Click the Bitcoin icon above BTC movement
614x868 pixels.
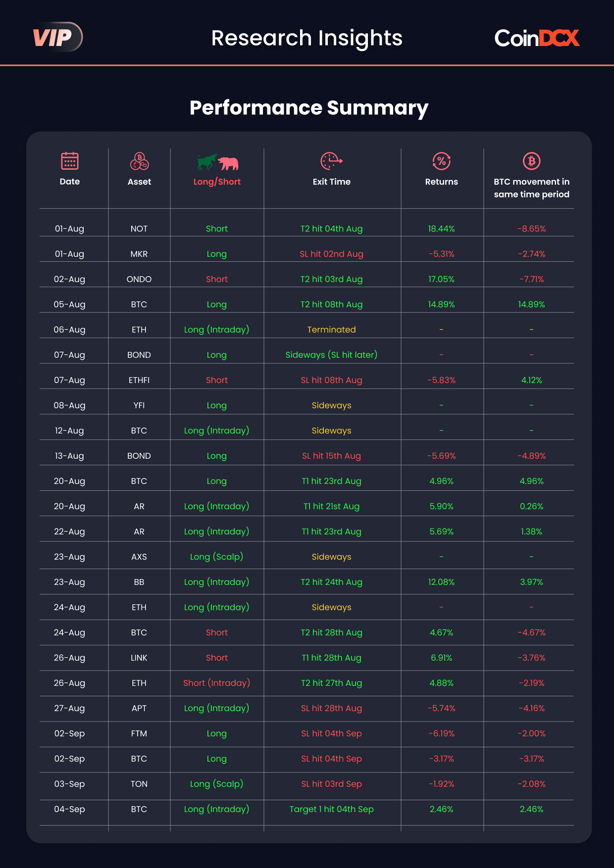click(532, 161)
